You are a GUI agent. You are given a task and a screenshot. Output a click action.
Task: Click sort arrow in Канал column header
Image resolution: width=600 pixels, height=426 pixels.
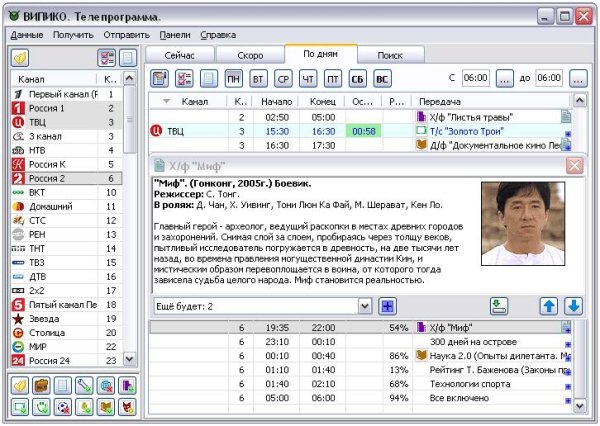click(x=166, y=101)
